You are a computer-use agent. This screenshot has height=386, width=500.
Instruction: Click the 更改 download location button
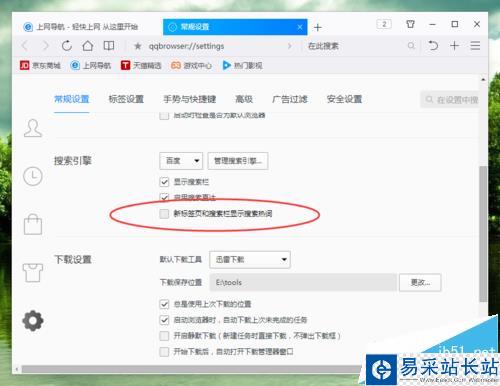(x=420, y=283)
